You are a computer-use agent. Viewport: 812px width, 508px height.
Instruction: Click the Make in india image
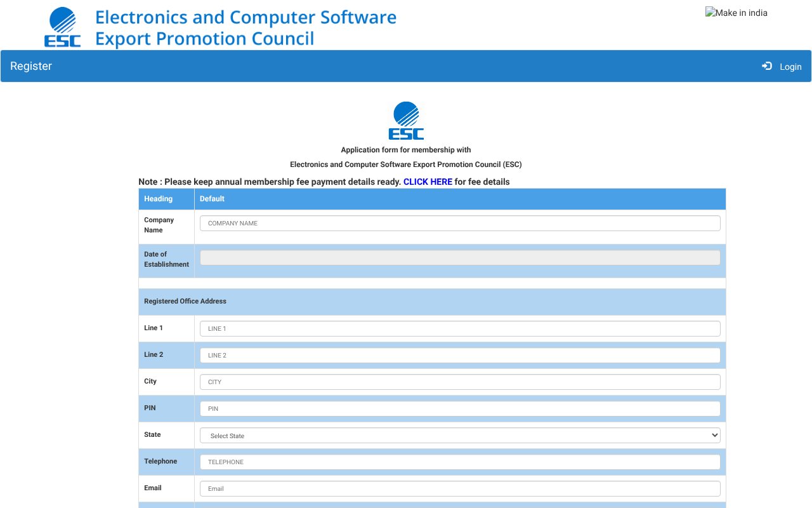point(736,12)
